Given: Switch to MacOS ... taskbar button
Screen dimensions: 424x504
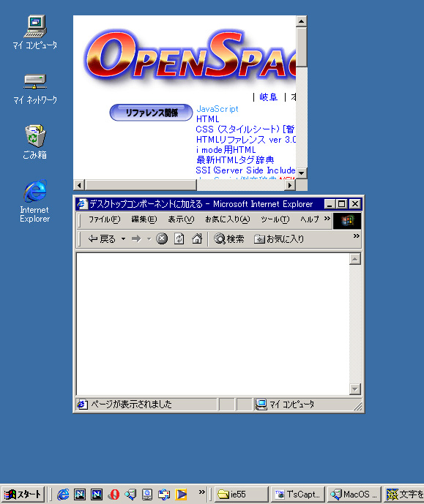Looking at the screenshot, I should click(x=354, y=494).
